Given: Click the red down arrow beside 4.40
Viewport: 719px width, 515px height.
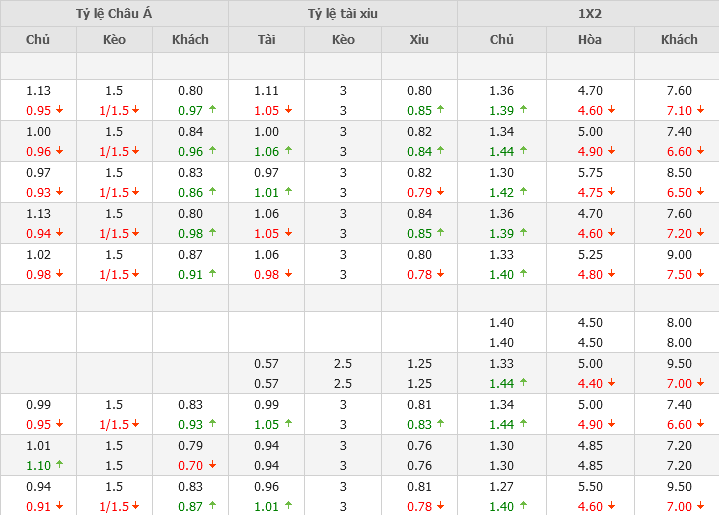Looking at the screenshot, I should 612,383.
